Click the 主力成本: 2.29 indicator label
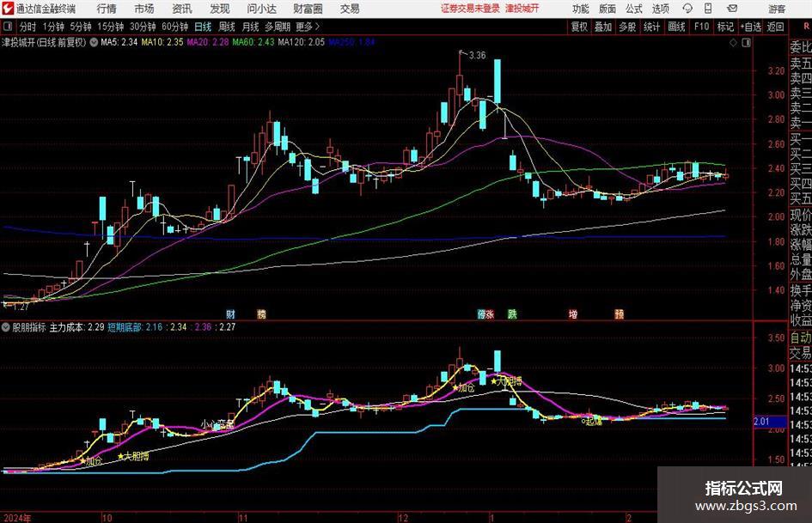This screenshot has width=812, height=523. (x=76, y=327)
